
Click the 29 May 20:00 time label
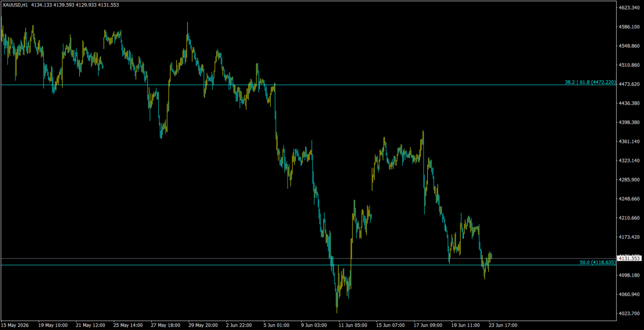(203, 325)
